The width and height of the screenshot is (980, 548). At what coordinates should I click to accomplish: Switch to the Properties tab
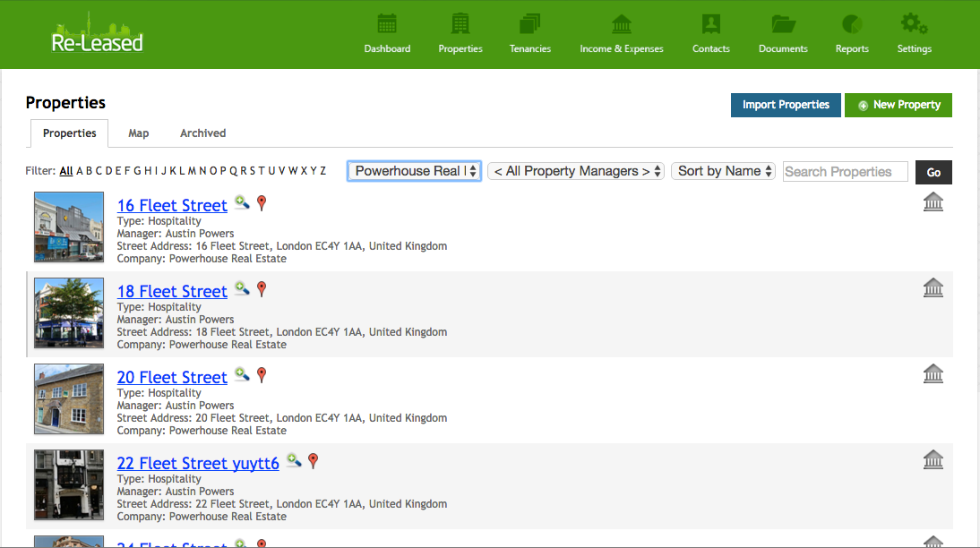click(69, 133)
